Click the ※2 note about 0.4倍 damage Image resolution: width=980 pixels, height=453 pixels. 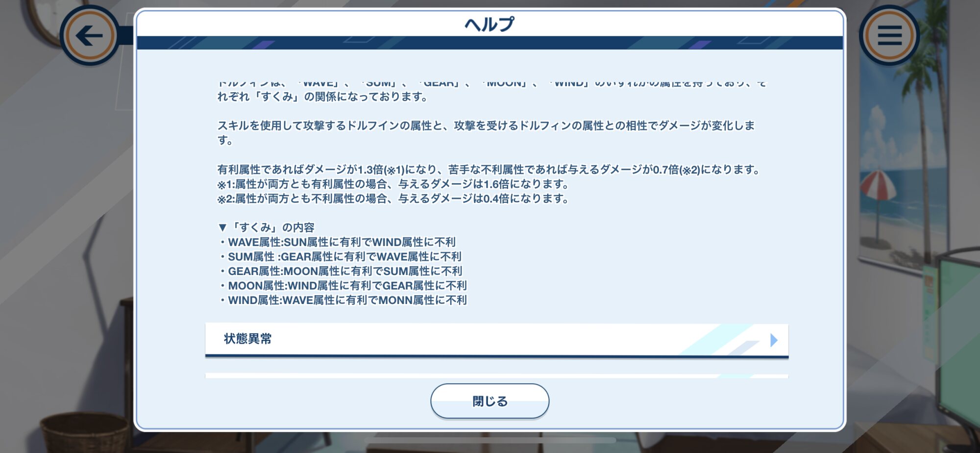click(393, 199)
